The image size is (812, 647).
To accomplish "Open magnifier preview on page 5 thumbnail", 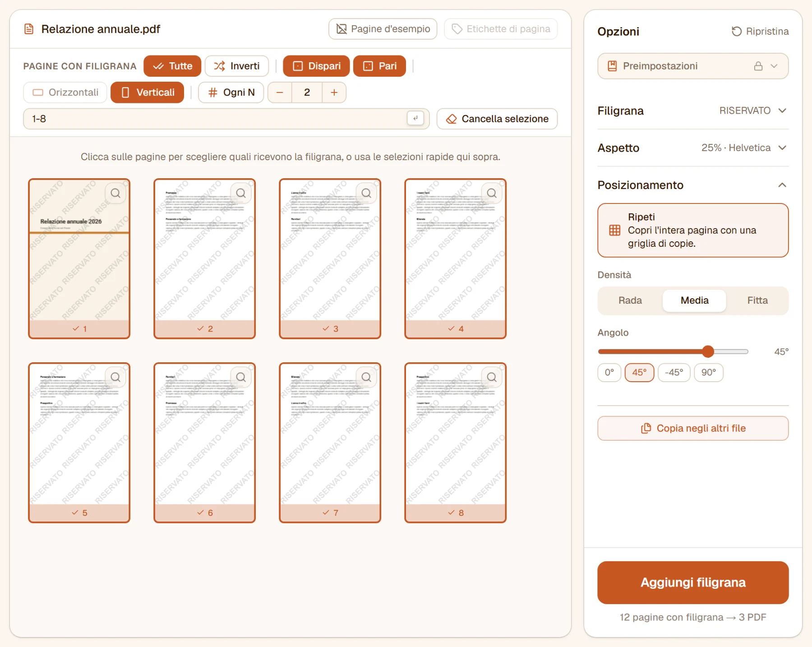I will point(115,377).
